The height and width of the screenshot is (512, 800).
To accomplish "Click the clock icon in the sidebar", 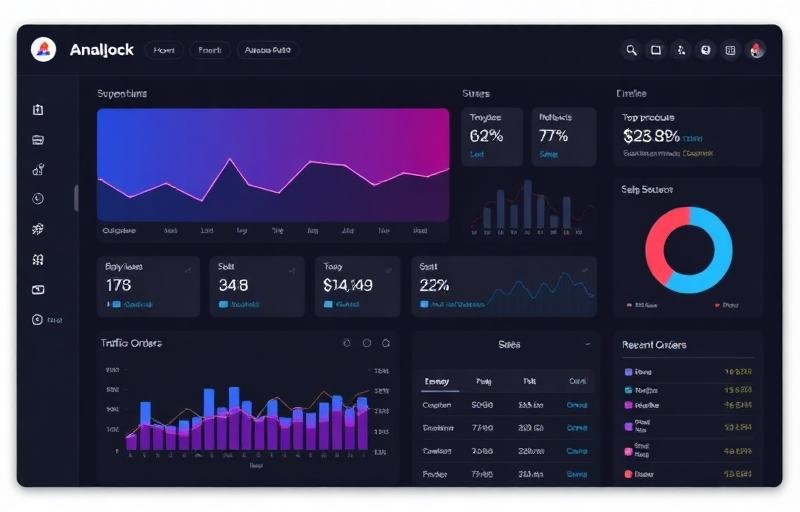I will [x=38, y=199].
